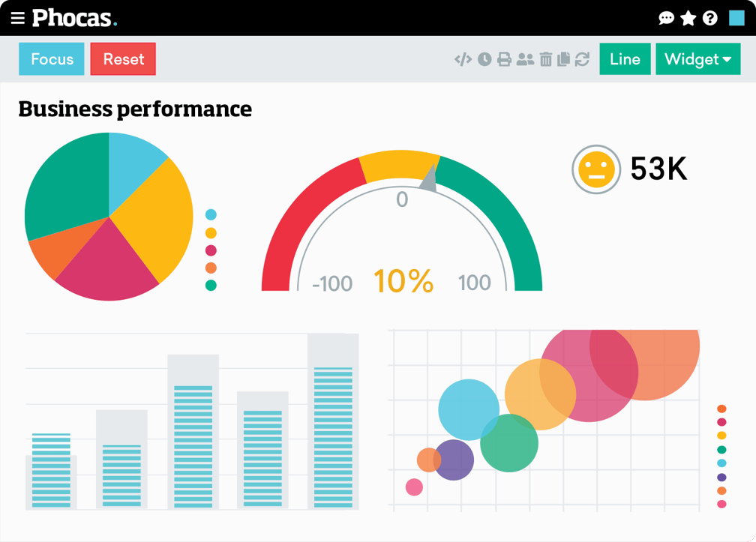Open the embed code view
This screenshot has height=542, width=756.
tap(463, 58)
